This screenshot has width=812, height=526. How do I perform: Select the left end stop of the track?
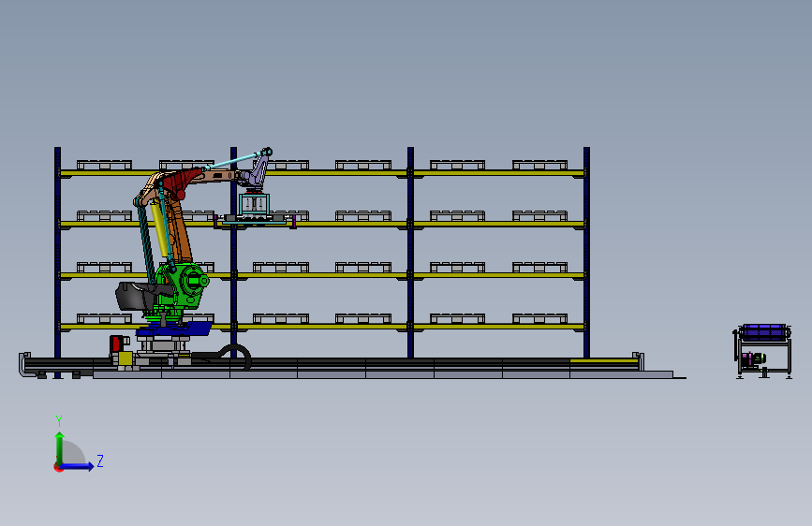pyautogui.click(x=23, y=364)
